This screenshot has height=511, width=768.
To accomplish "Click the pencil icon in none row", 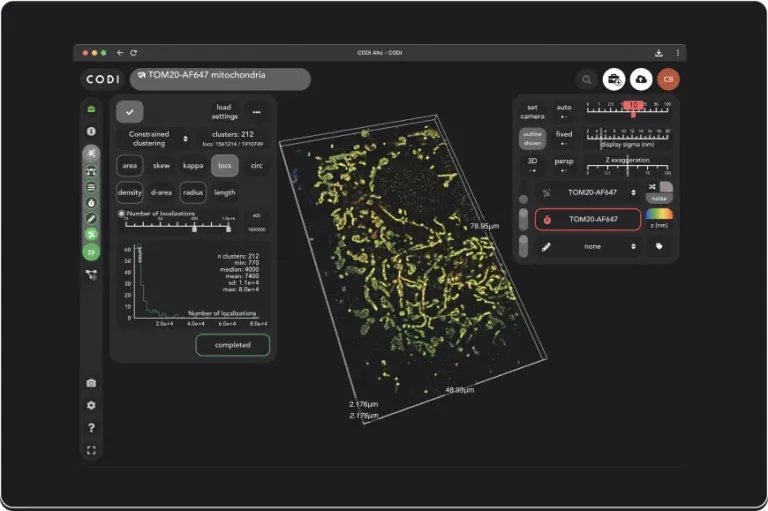I will pyautogui.click(x=546, y=247).
